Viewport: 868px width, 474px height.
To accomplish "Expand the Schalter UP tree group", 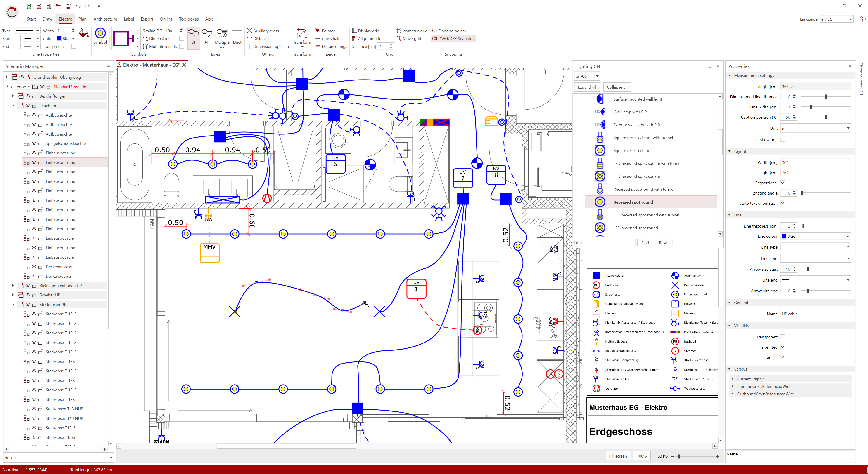I will (13, 295).
